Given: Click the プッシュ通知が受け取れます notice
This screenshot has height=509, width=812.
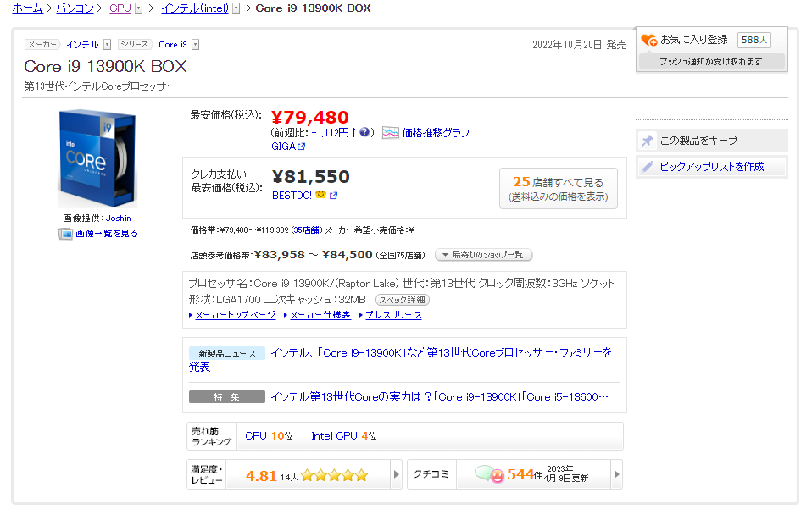Looking at the screenshot, I should click(x=711, y=62).
